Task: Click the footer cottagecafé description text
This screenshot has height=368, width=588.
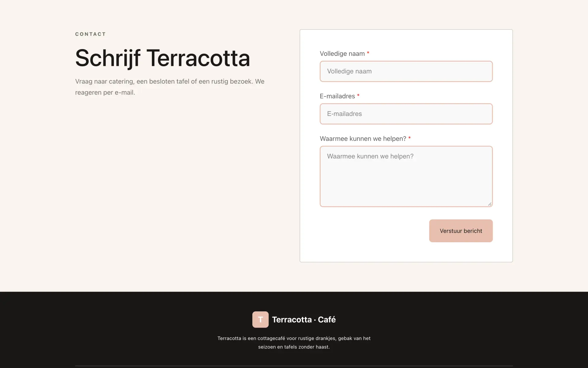Action: tap(294, 343)
